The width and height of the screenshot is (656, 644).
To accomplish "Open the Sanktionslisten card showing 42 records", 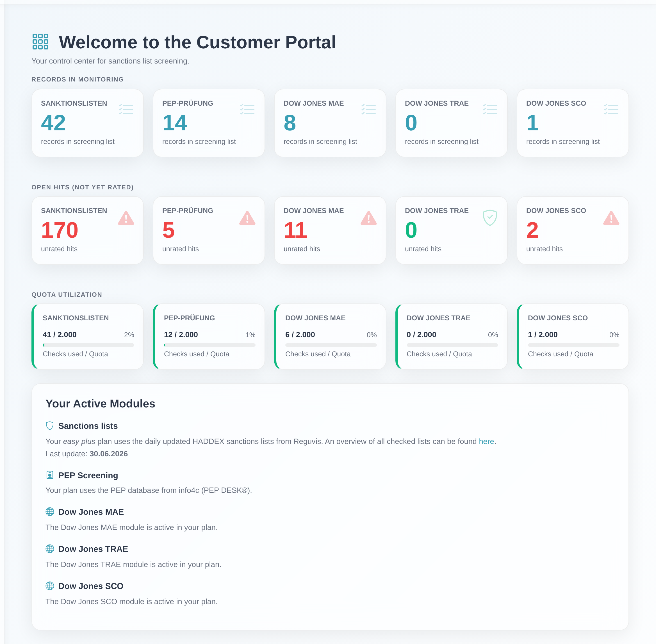I will [x=88, y=123].
